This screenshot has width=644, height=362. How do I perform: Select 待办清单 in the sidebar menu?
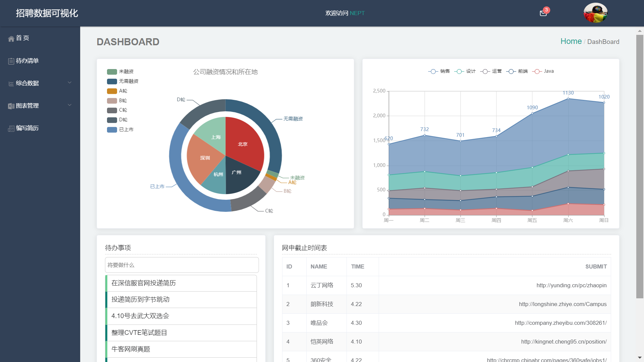pyautogui.click(x=27, y=61)
